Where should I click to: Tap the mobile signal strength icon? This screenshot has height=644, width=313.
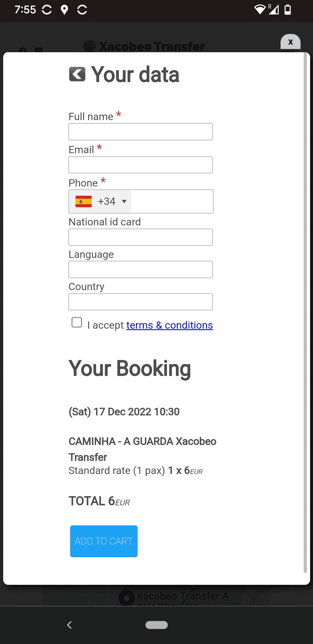coord(274,10)
